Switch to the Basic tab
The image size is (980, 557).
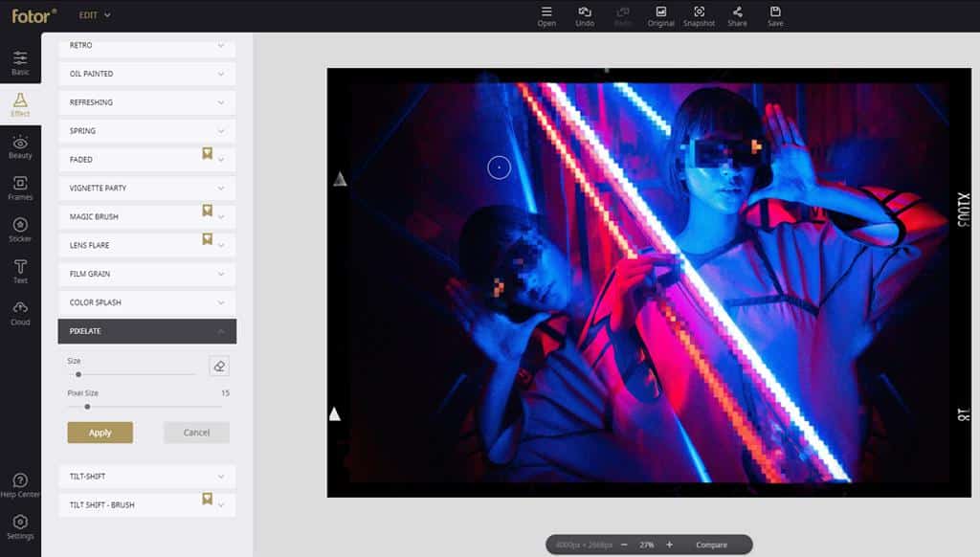click(20, 63)
